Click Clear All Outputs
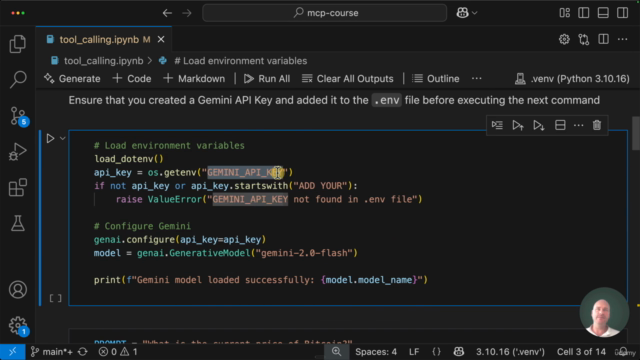 coord(347,78)
